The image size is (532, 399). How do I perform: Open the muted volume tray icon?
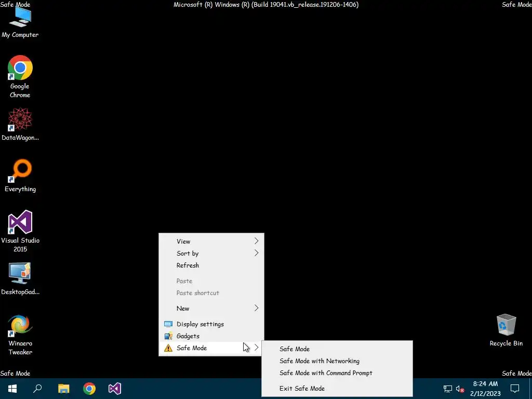[460, 389]
